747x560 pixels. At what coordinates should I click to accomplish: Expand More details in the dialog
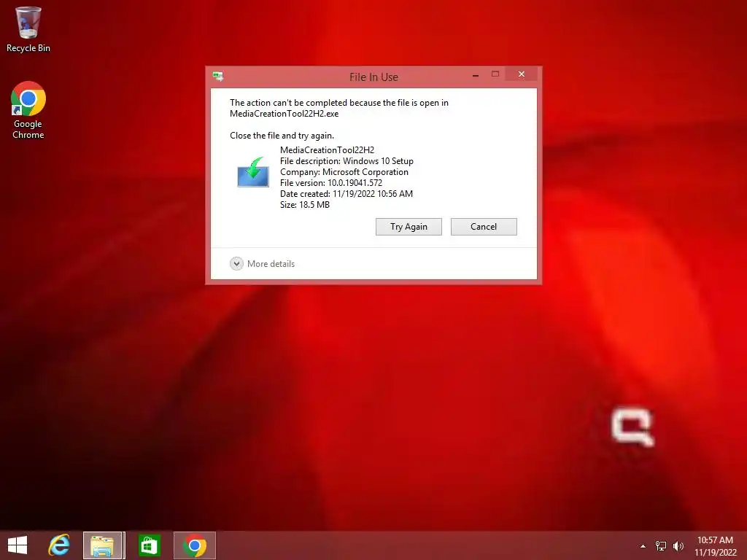(263, 264)
